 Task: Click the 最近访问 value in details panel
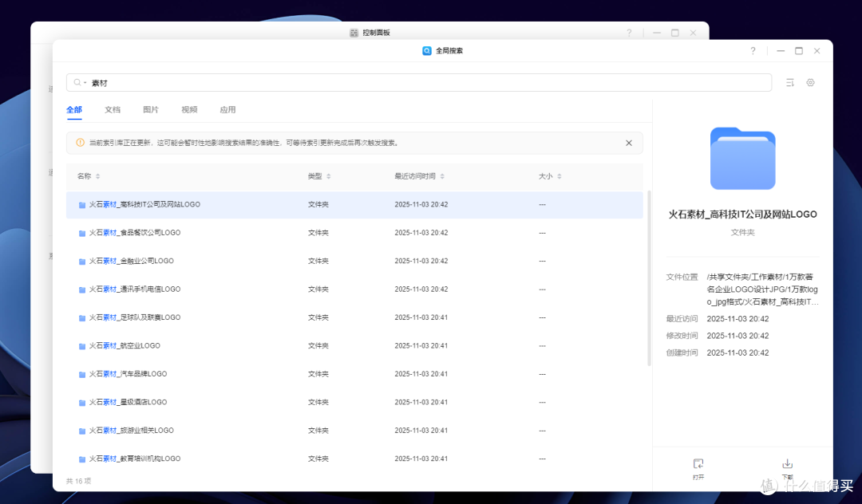pyautogui.click(x=737, y=319)
